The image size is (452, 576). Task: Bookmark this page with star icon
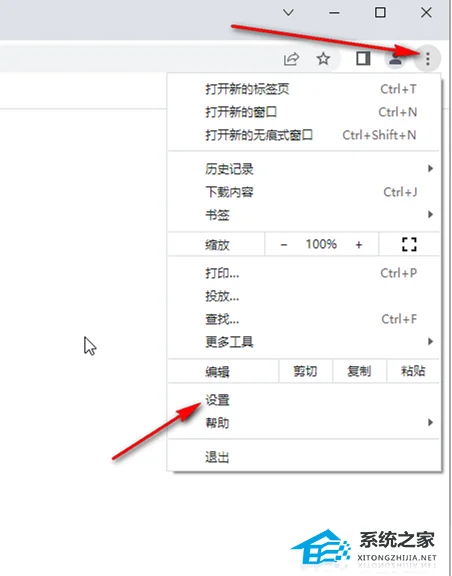coord(323,58)
